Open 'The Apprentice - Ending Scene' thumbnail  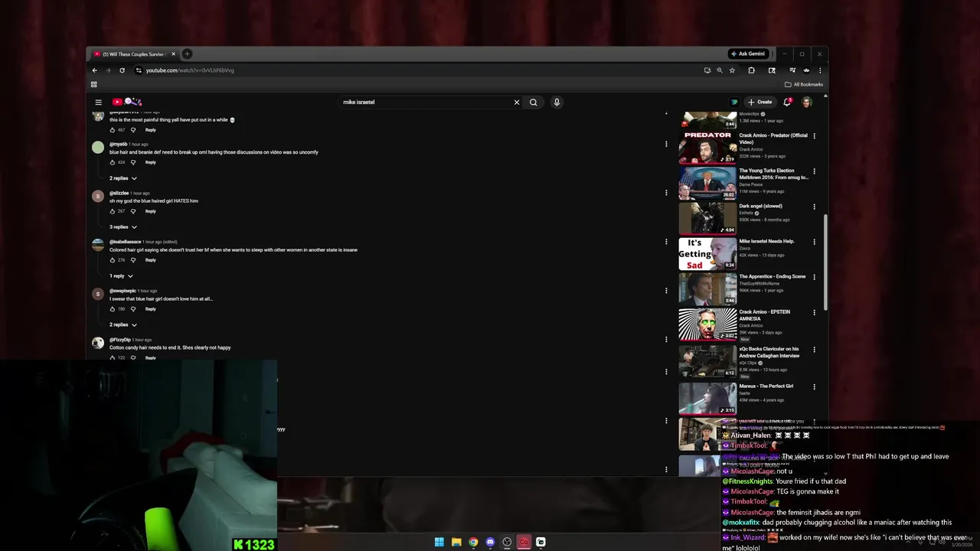[x=707, y=289]
